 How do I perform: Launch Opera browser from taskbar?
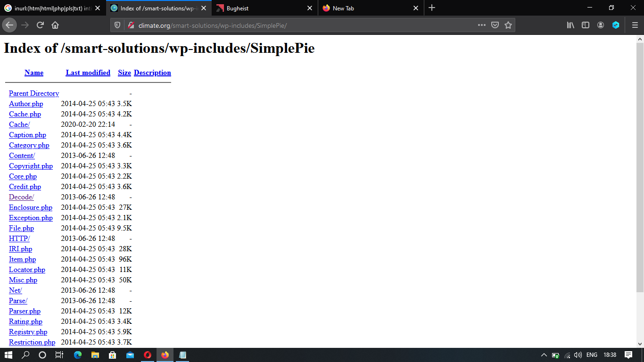pos(148,355)
